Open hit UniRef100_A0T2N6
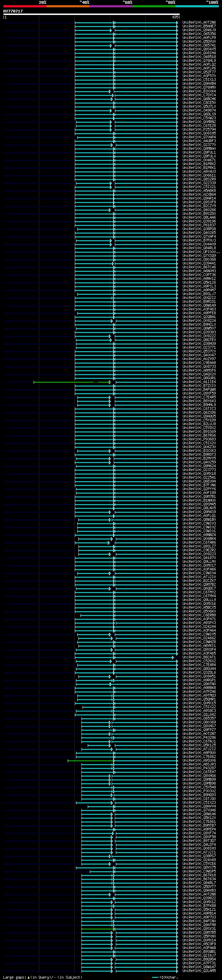This screenshot has width=222, height=980. pyautogui.click(x=199, y=23)
